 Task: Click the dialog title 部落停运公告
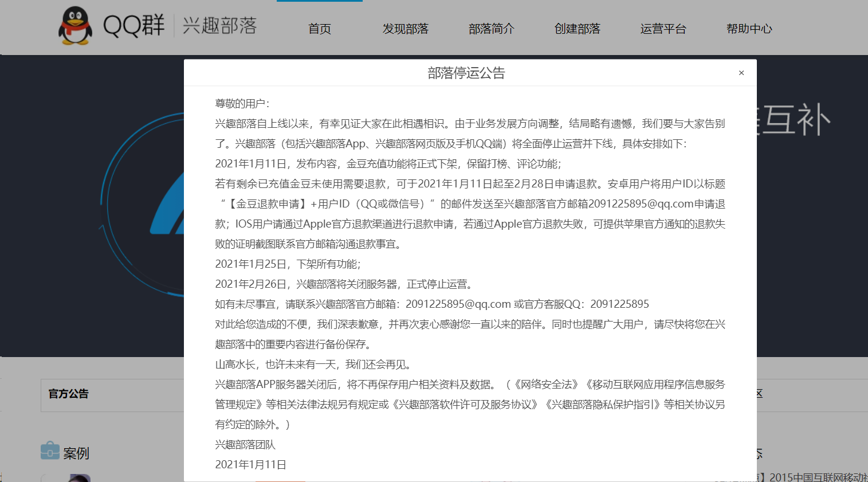466,73
